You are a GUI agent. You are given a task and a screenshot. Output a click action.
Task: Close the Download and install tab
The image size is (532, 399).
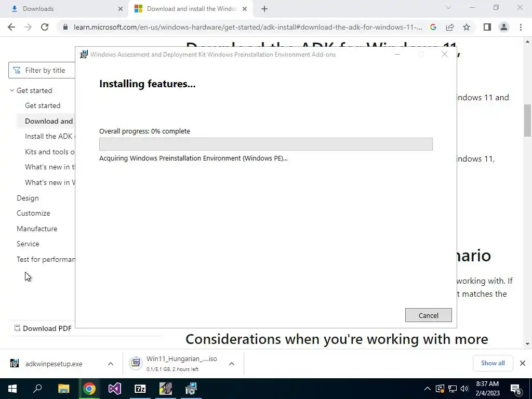(245, 9)
